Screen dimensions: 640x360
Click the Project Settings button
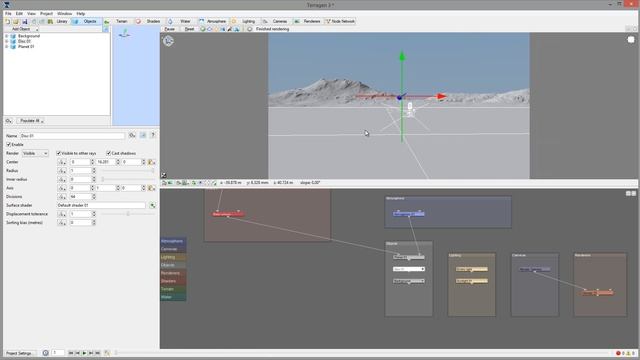pyautogui.click(x=20, y=353)
